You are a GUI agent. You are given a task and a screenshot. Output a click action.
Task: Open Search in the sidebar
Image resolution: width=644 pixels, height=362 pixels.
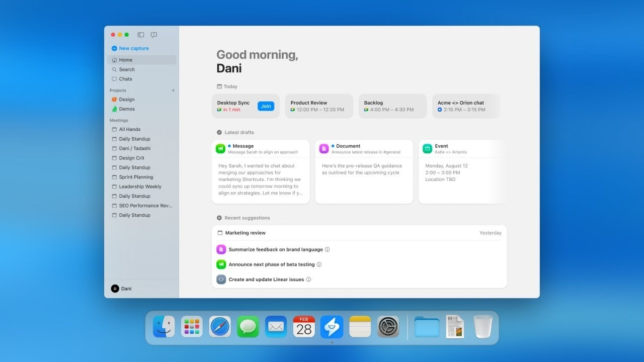126,69
